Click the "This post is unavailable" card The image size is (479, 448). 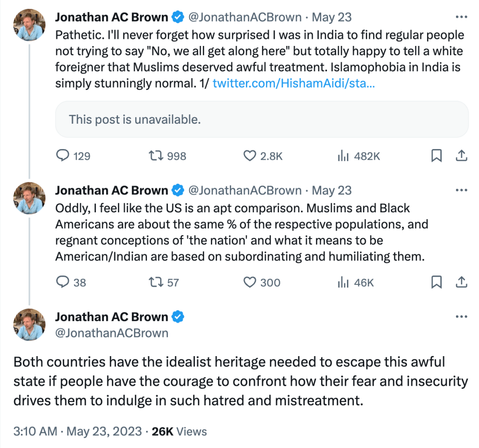(262, 119)
